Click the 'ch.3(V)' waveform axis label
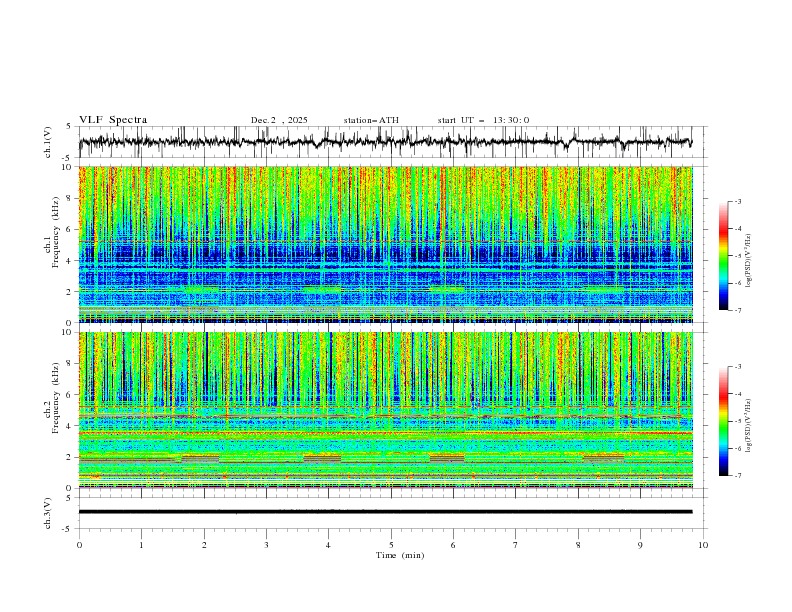This screenshot has width=792, height=612. coord(49,513)
